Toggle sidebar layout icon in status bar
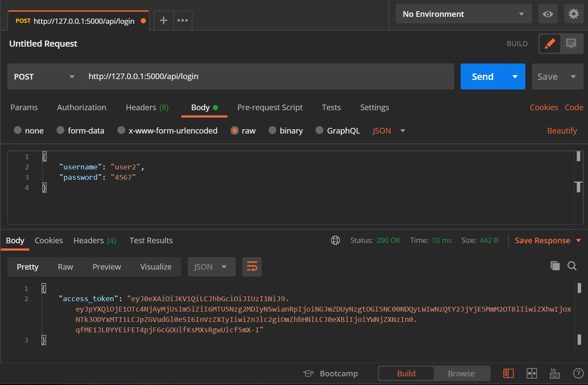The image size is (588, 385). point(509,373)
